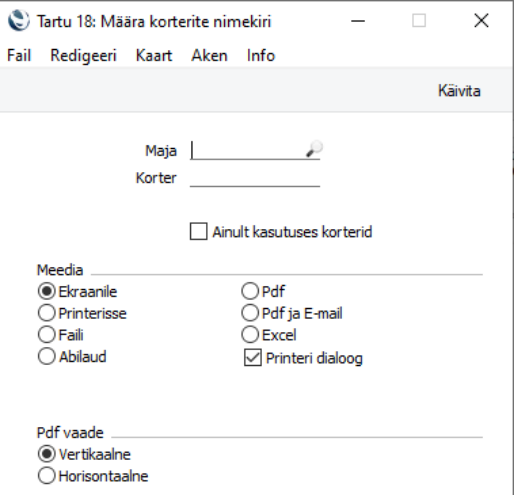The height and width of the screenshot is (495, 514).
Task: Uncheck Printeri dialoog checkbox
Action: (253, 358)
